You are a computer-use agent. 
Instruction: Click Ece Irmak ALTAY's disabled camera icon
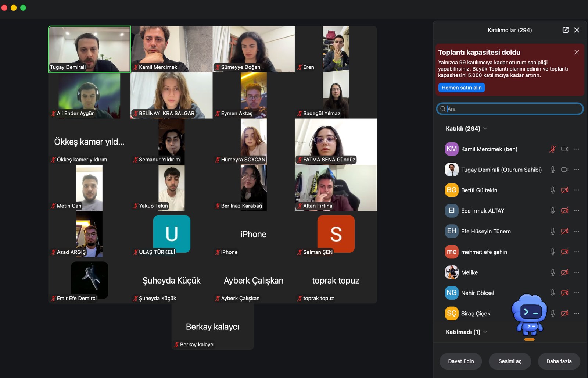(x=565, y=211)
